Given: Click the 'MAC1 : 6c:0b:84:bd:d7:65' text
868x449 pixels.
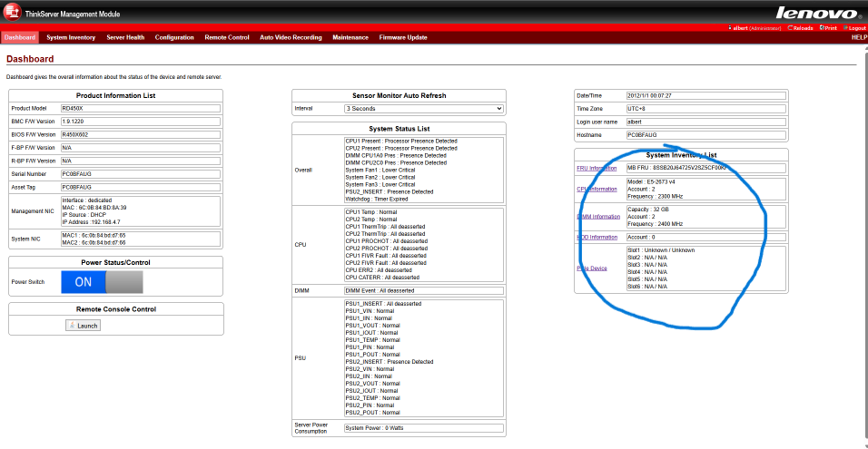Looking at the screenshot, I should [x=94, y=236].
